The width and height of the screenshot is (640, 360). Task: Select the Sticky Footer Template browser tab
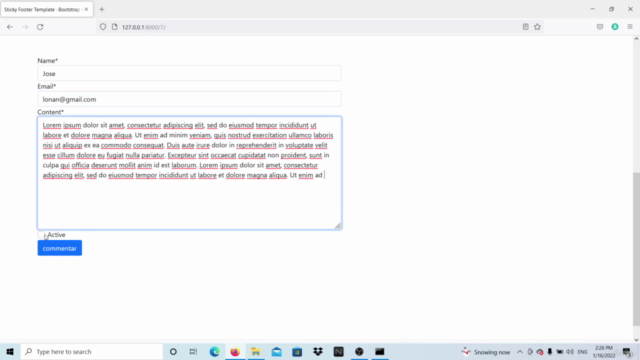(x=47, y=9)
